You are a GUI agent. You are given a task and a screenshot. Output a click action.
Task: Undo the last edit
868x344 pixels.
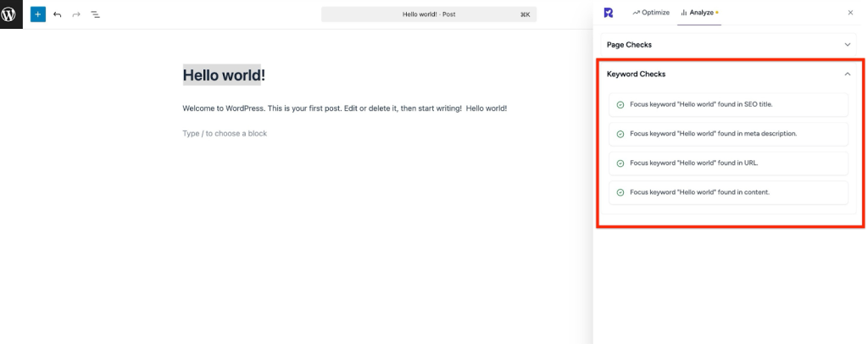(x=58, y=14)
